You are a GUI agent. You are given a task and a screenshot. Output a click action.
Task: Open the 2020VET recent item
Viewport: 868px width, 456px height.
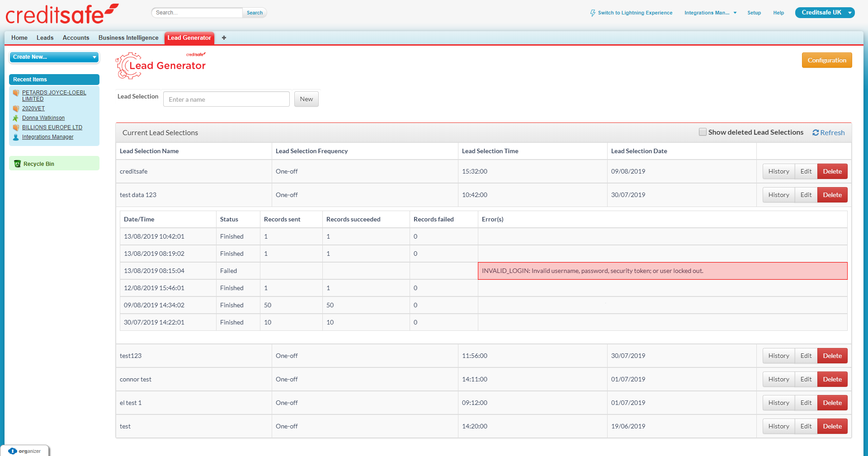(x=33, y=108)
